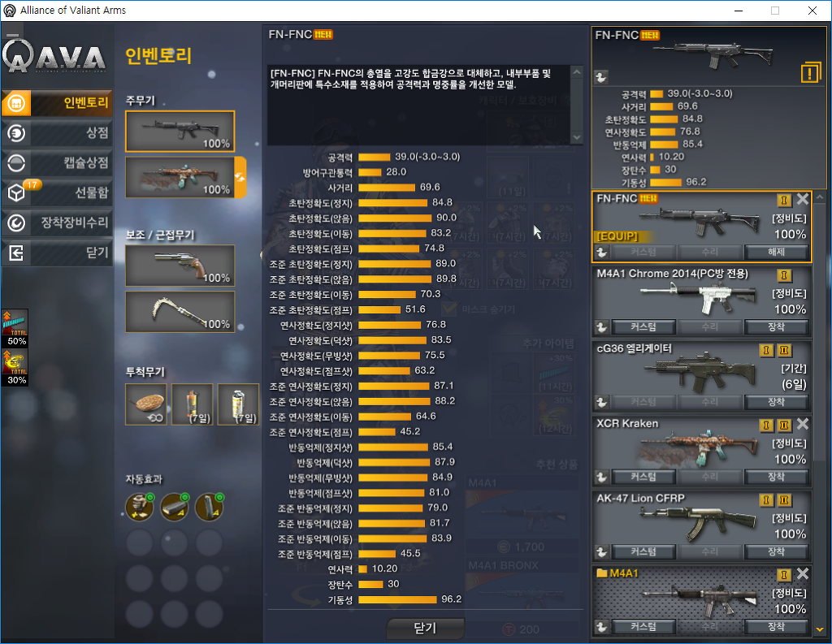Viewport: 832px width, 644px height.
Task: Select the AK-47 Lion CFRP weapon card
Action: pos(701,525)
